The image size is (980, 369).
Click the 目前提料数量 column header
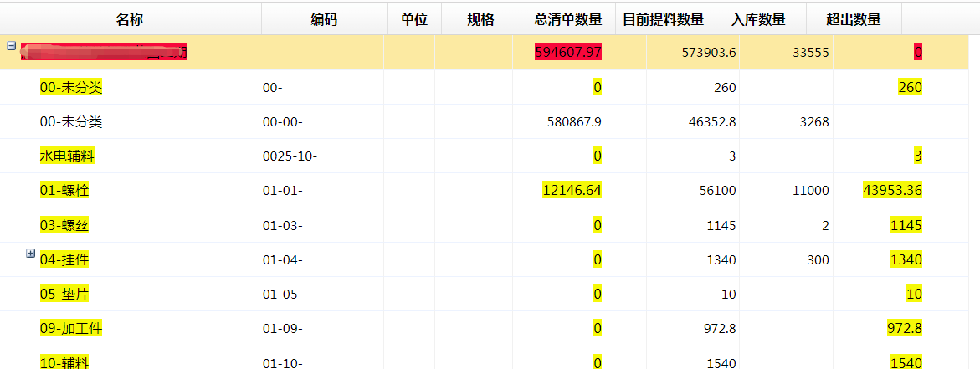pyautogui.click(x=663, y=19)
